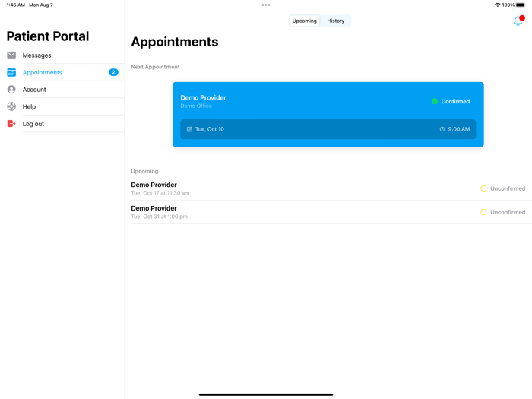Click the Appointments badge showing 2
This screenshot has width=532, height=399.
point(113,72)
